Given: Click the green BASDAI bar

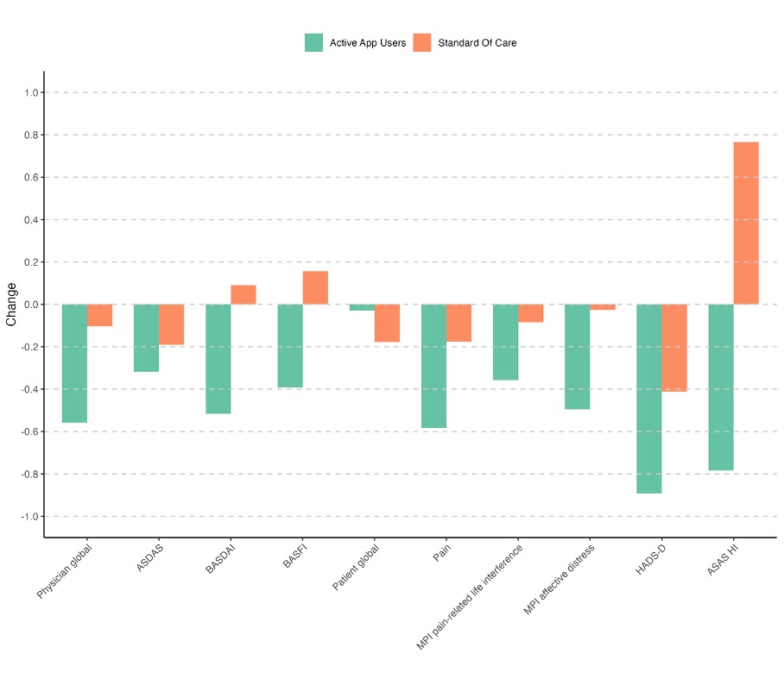Looking at the screenshot, I should tap(218, 359).
